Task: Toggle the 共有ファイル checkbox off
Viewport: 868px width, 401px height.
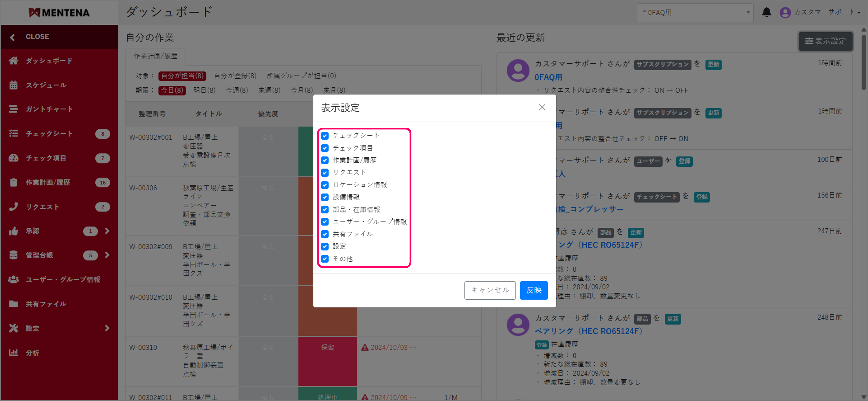Action: click(324, 234)
